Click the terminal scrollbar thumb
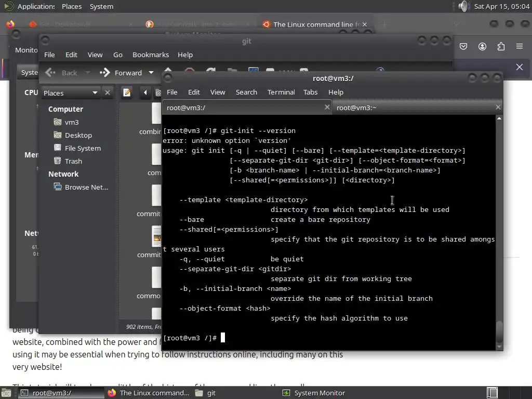 click(x=499, y=331)
